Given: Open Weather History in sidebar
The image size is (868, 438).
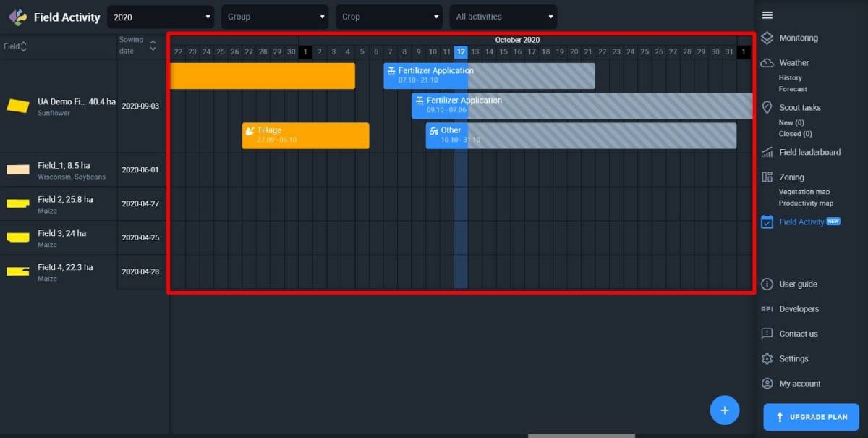Looking at the screenshot, I should click(789, 77).
